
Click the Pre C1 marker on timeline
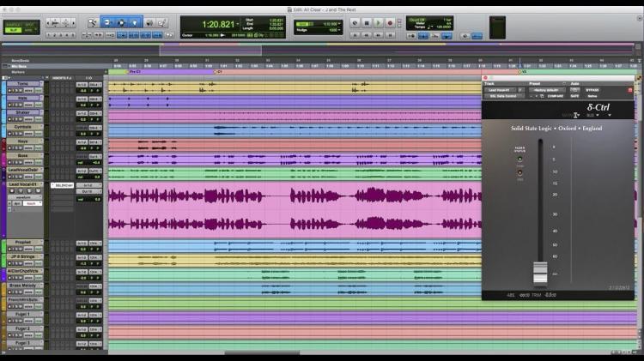[136, 72]
